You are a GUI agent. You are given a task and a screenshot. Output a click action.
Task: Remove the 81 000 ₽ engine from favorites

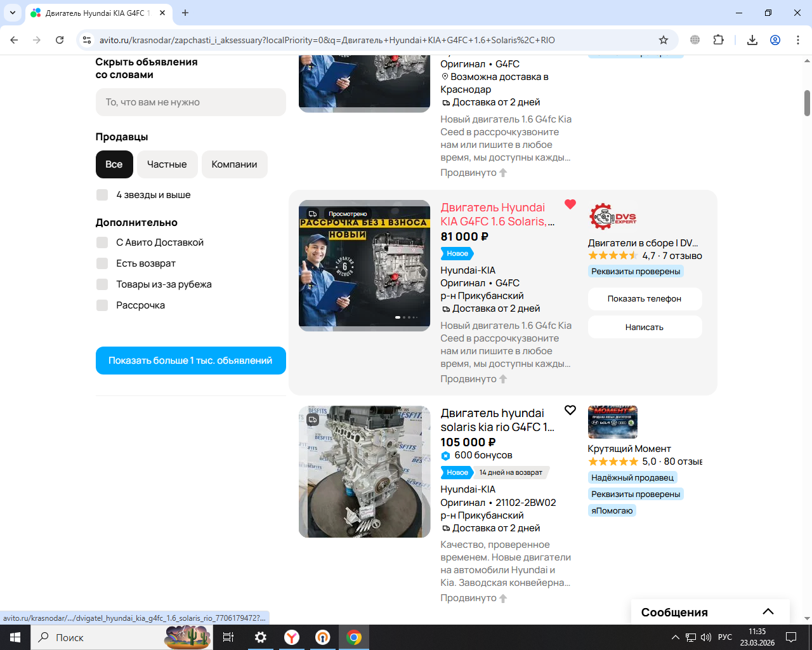click(570, 204)
